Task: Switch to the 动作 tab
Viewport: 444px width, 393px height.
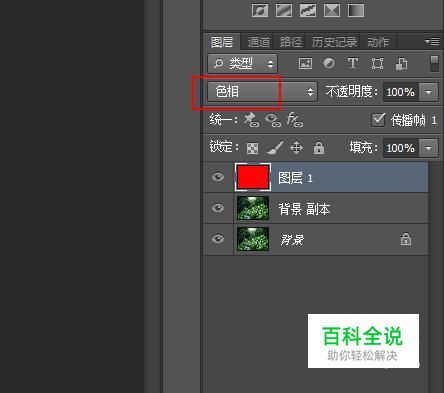Action: tap(378, 42)
